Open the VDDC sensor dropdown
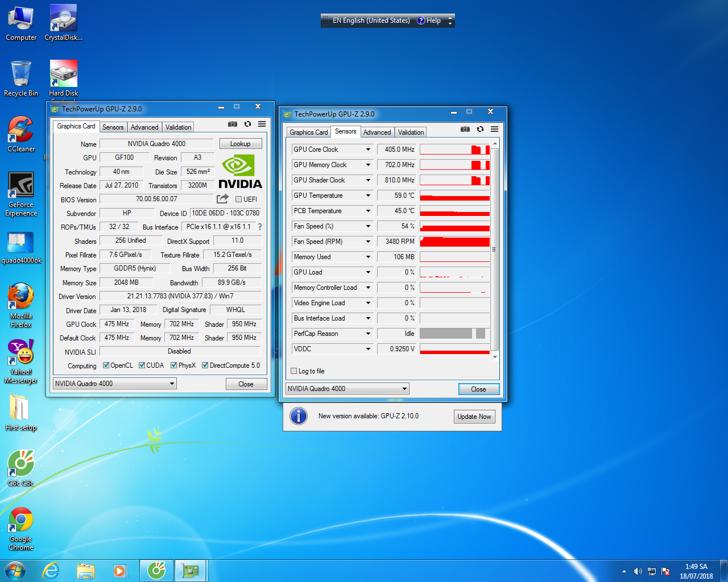 368,349
